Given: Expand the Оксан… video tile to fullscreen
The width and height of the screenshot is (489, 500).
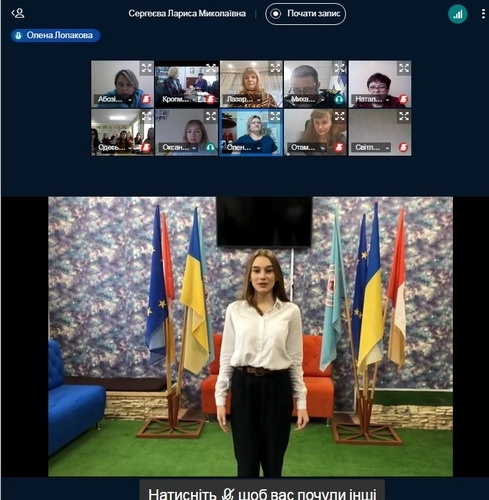Looking at the screenshot, I should click(211, 116).
